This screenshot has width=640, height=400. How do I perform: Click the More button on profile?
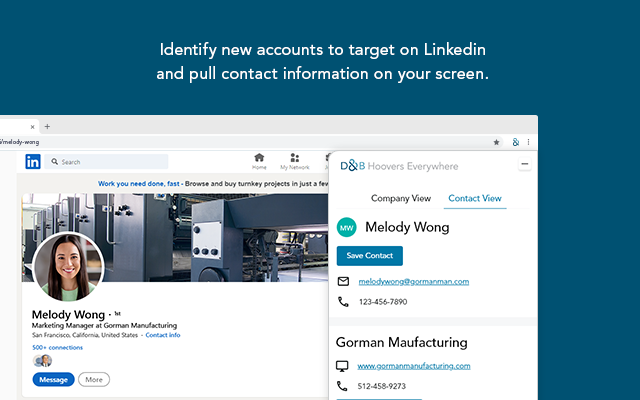click(94, 380)
